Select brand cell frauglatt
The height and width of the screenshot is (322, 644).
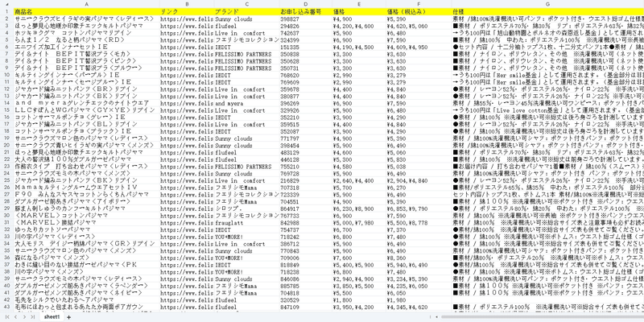coord(247,222)
